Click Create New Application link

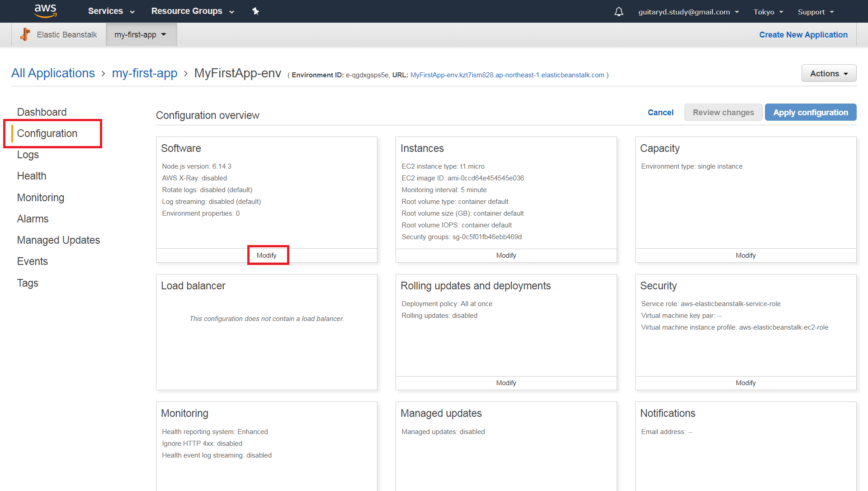803,35
